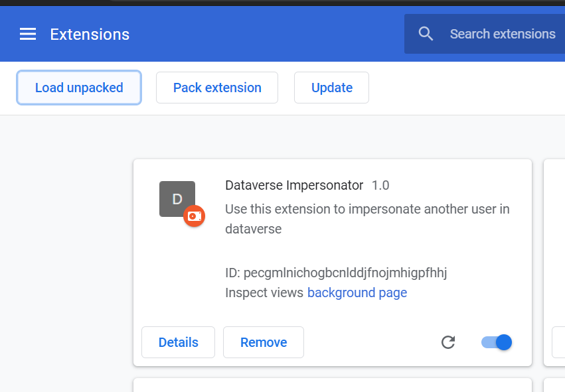Viewport: 565px width, 392px height.
Task: Click the Dataverse Impersonator D icon
Action: pyautogui.click(x=177, y=199)
